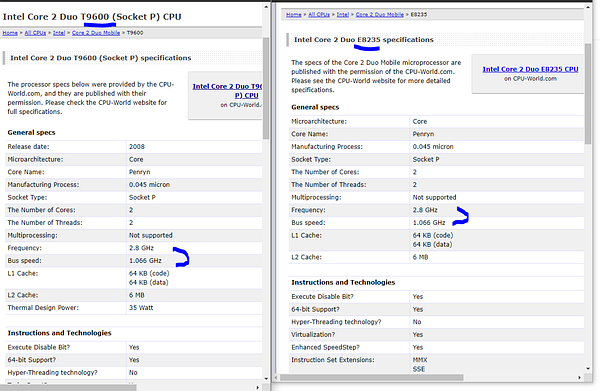Click 'Not supported' value in T9600 window
The width and height of the screenshot is (600, 391).
[150, 235]
